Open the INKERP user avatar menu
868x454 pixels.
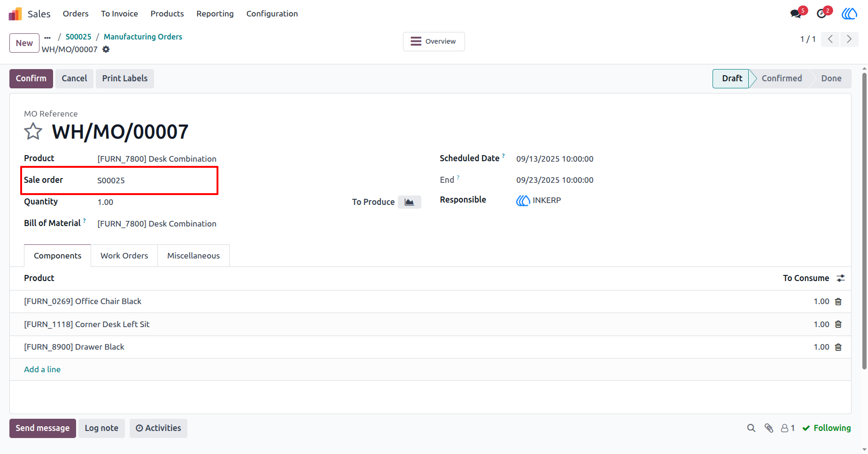849,14
